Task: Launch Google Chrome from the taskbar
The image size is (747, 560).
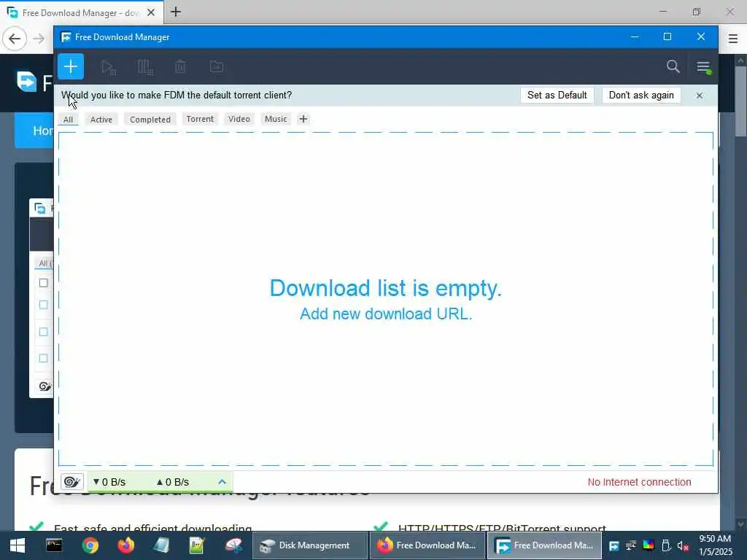Action: coord(90,545)
